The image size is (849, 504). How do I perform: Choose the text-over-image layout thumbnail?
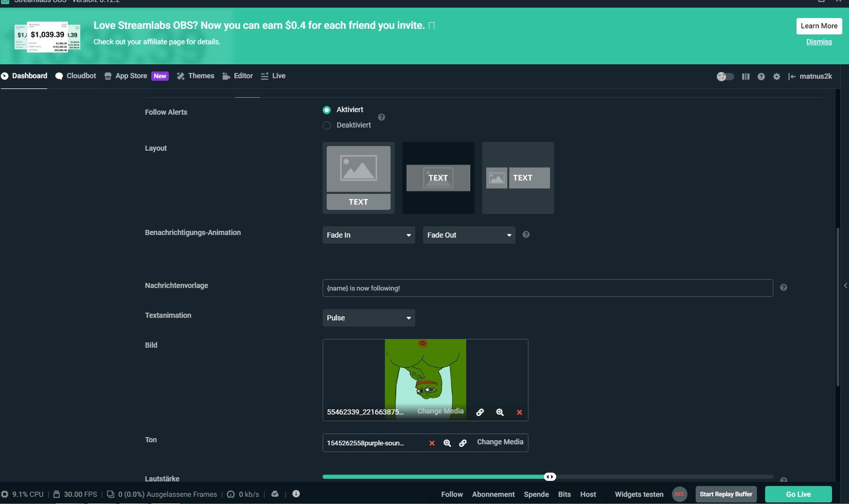[438, 178]
